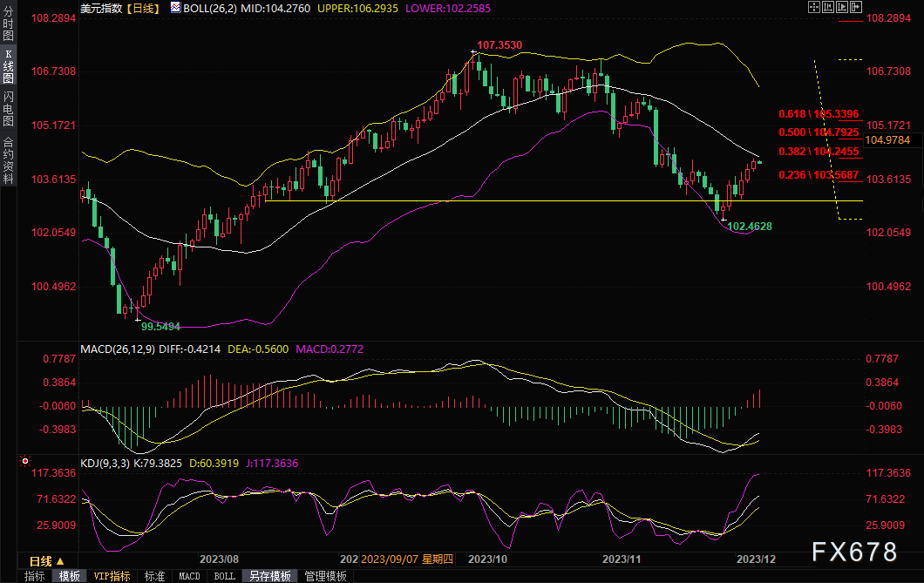Click the 0.236 Fibonacci level label 103.5687
The image size is (924, 583).
819,175
